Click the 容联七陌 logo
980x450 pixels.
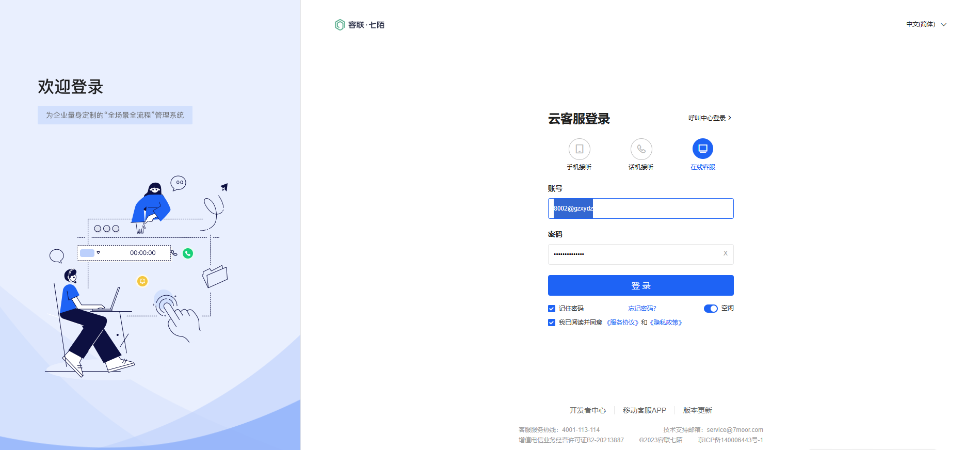360,25
